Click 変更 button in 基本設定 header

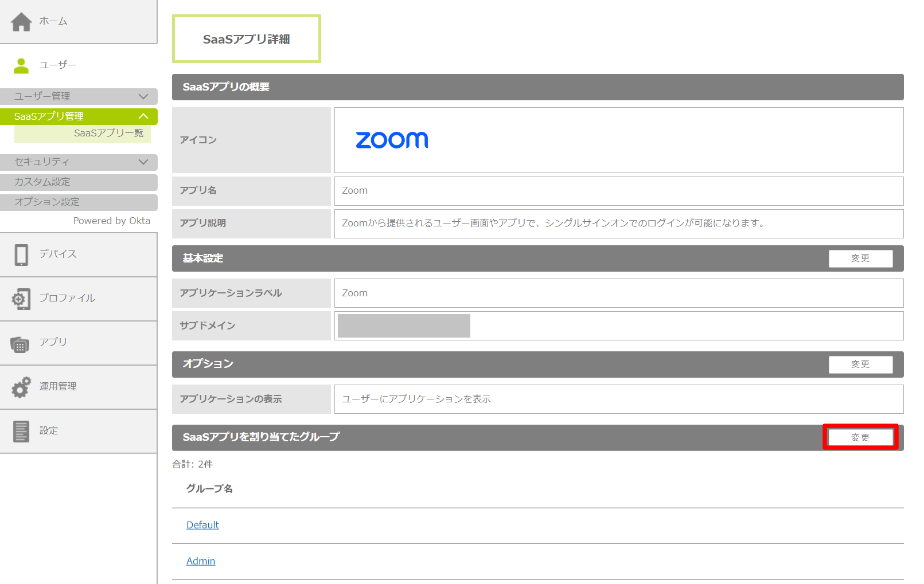pos(860,258)
